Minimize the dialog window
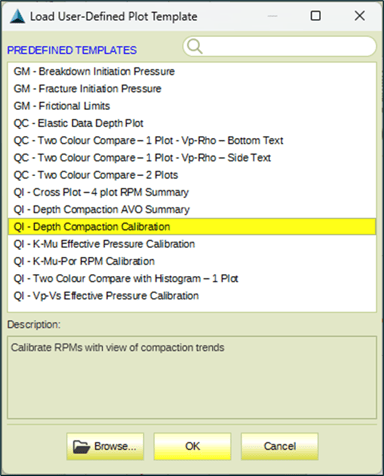The height and width of the screenshot is (476, 384). click(x=272, y=16)
